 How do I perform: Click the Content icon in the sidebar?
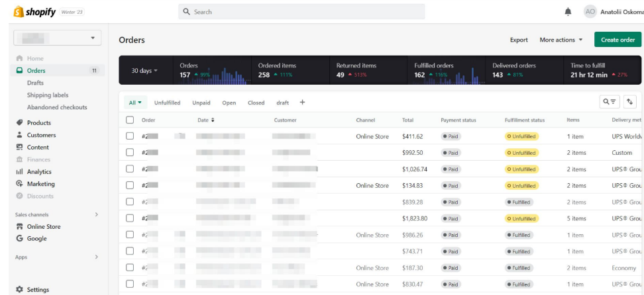[19, 147]
